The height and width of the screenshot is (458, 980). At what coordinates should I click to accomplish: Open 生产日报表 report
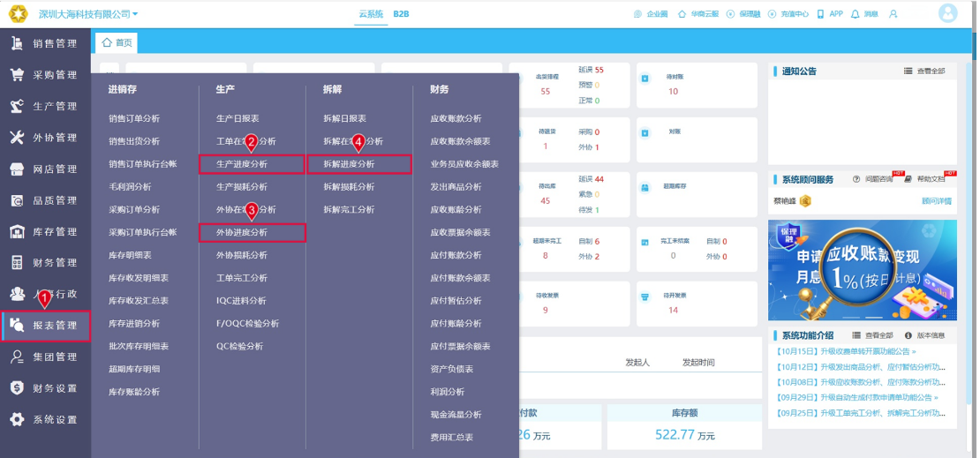pyautogui.click(x=237, y=118)
